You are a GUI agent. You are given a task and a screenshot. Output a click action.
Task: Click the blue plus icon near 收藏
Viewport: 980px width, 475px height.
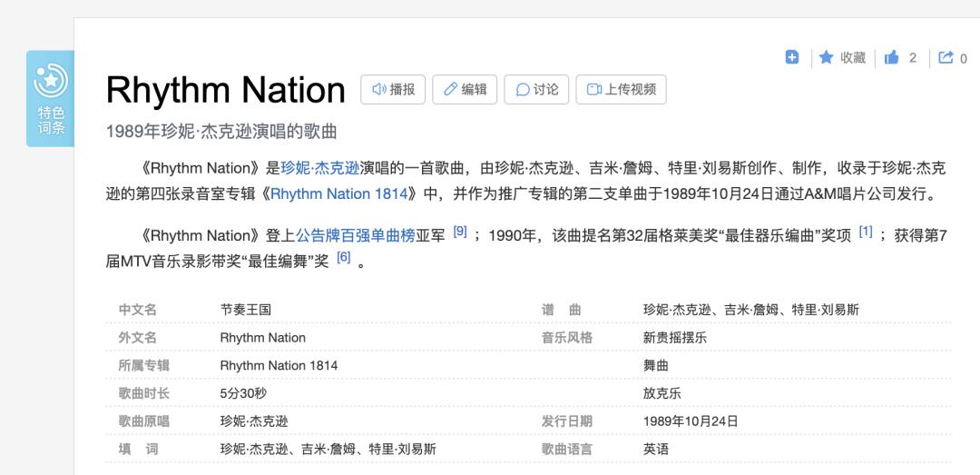tap(791, 57)
